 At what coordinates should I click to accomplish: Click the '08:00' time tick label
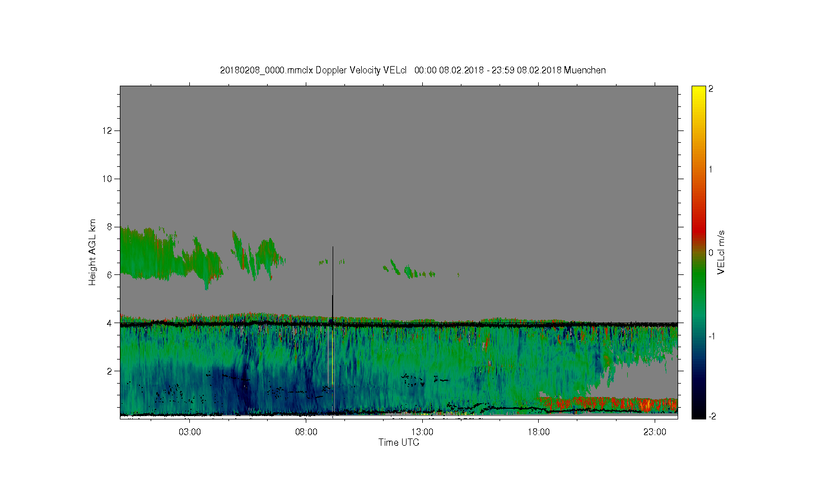pyautogui.click(x=306, y=432)
